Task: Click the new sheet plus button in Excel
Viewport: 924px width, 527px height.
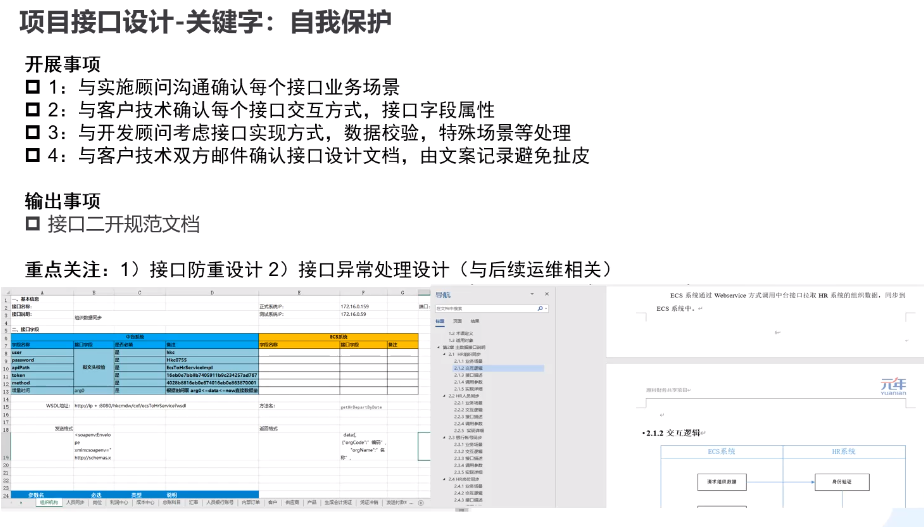Action: (421, 503)
